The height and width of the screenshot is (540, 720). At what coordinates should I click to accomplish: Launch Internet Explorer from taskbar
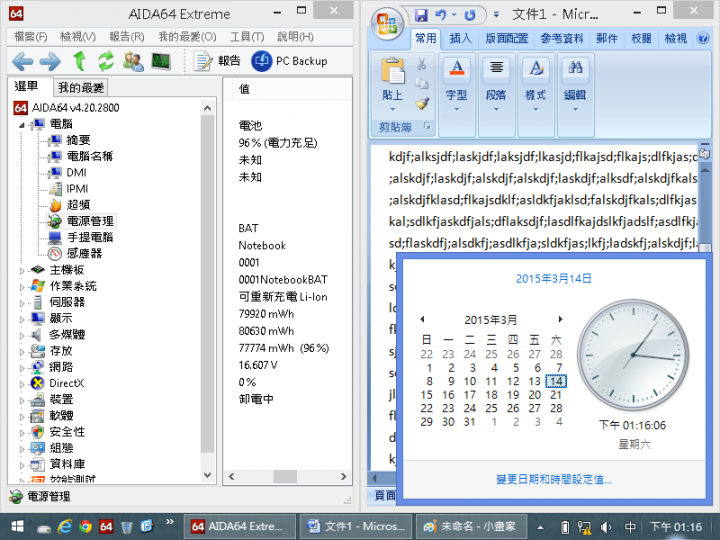click(64, 527)
